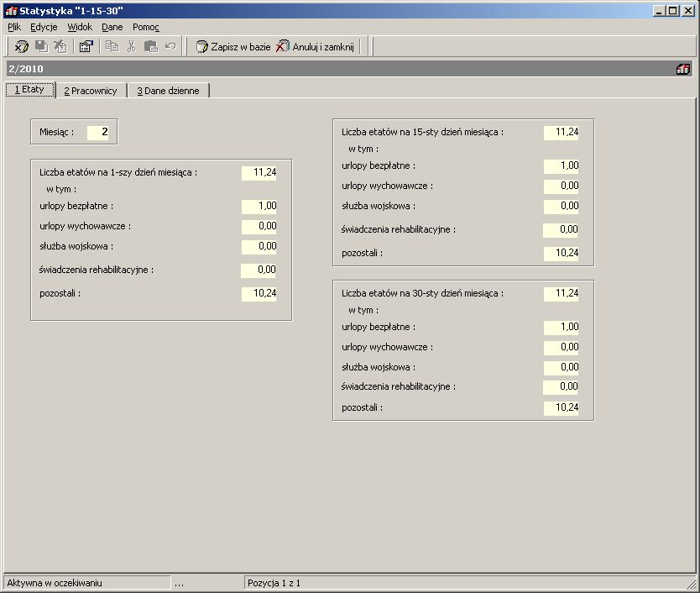
Task: Switch to the 3 Dane dzienne tab
Action: [168, 91]
